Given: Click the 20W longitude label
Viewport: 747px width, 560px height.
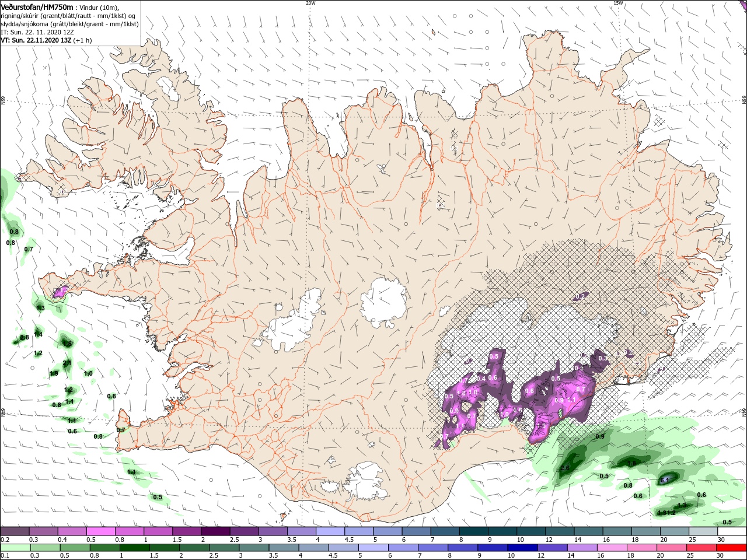Looking at the screenshot, I should [x=310, y=3].
